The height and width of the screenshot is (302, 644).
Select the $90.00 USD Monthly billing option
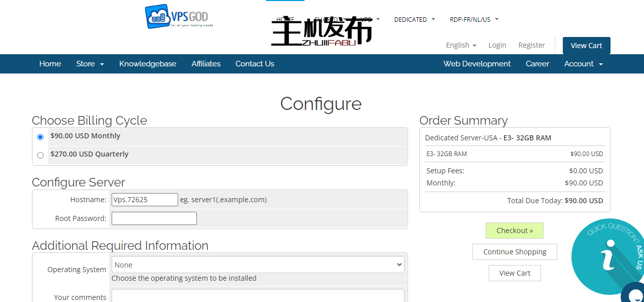pyautogui.click(x=41, y=137)
